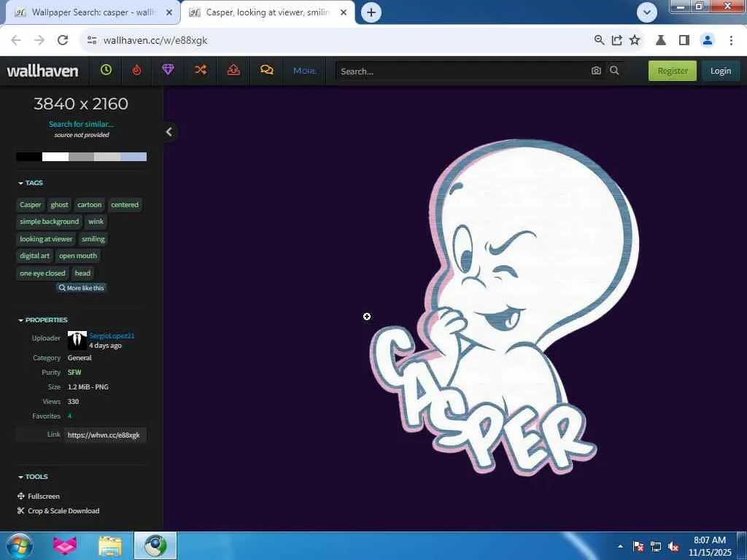The image size is (747, 560).
Task: Click the head tag
Action: coord(82,273)
